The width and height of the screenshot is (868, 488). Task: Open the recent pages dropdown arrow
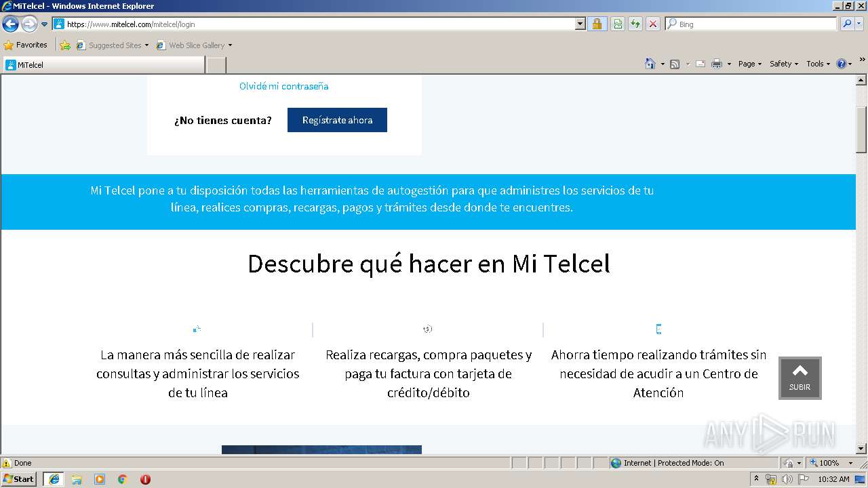[45, 24]
